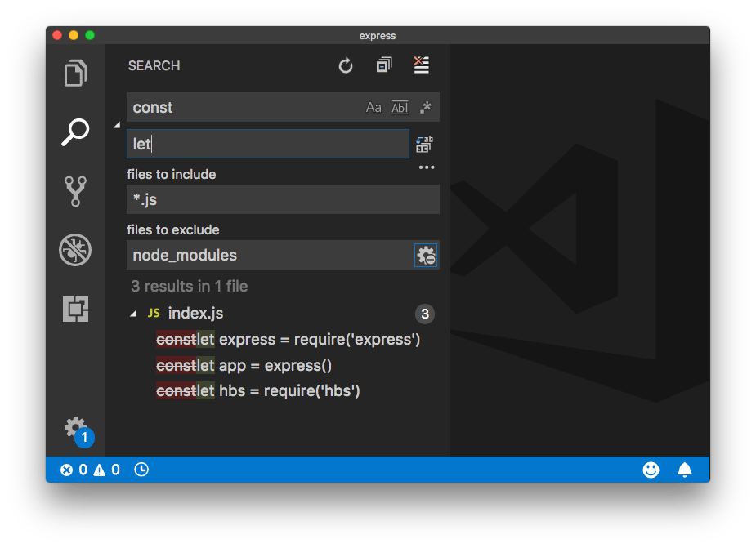
Task: Open the Settings gear with notification badge
Action: pyautogui.click(x=74, y=428)
